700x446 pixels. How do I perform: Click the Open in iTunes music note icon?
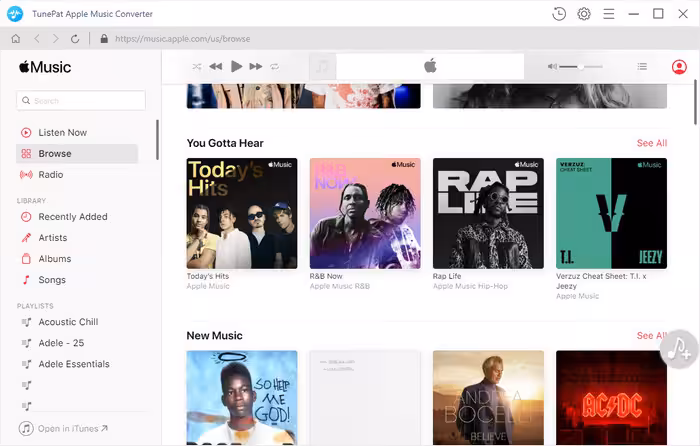26,429
